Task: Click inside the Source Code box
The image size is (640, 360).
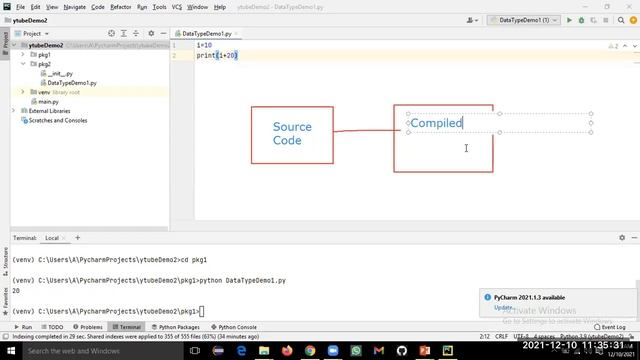Action: 292,135
